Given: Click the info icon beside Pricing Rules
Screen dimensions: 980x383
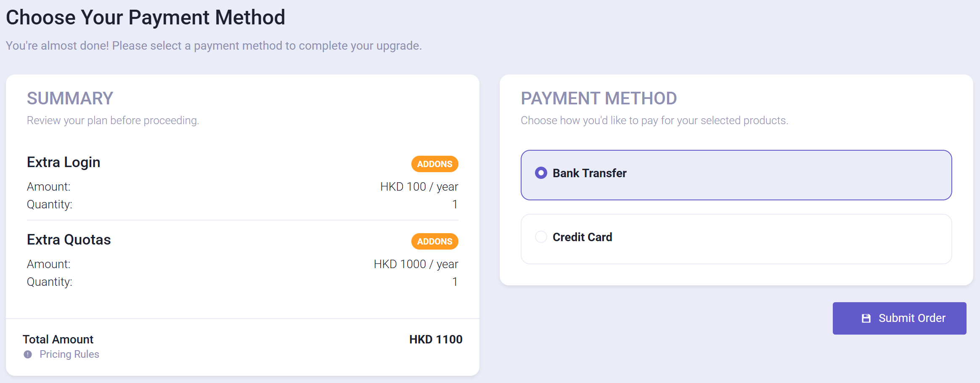Looking at the screenshot, I should tap(28, 354).
